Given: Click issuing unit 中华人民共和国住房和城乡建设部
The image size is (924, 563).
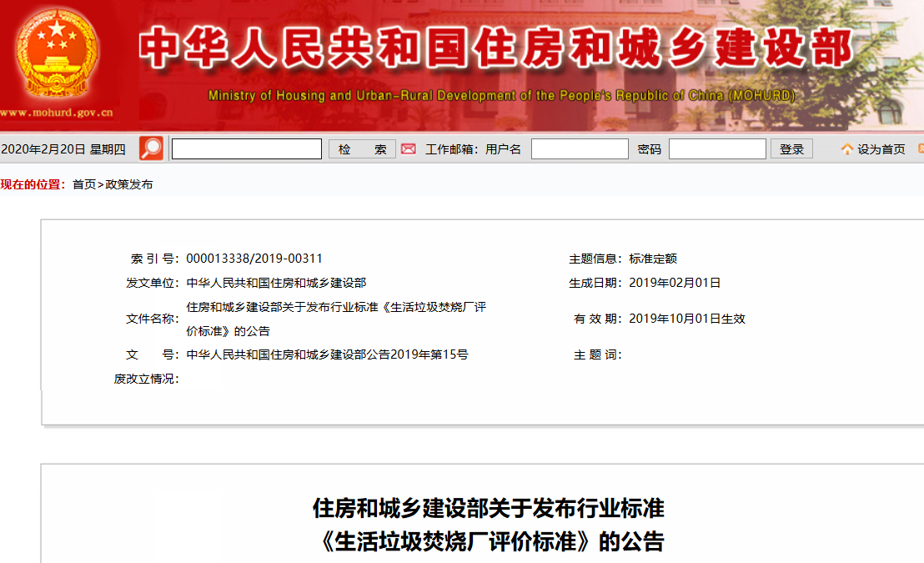Looking at the screenshot, I should click(x=276, y=283).
